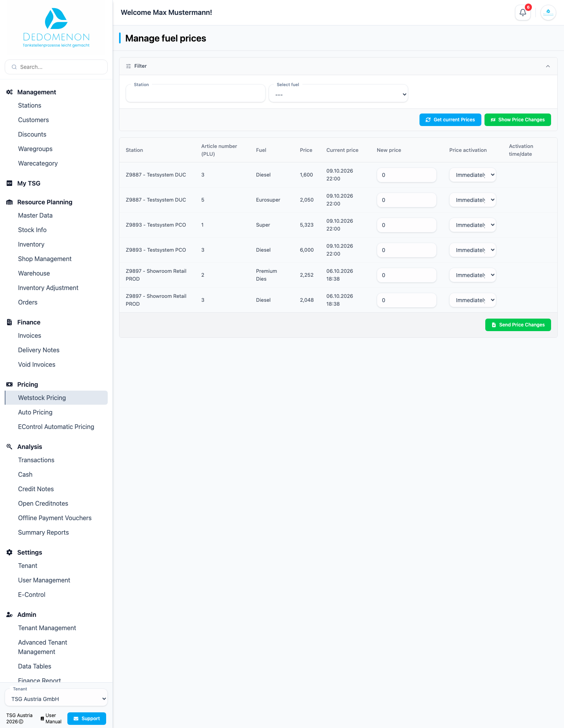Viewport: 564px width, 728px height.
Task: Open Price activation dropdown for Super row
Action: [x=473, y=225]
